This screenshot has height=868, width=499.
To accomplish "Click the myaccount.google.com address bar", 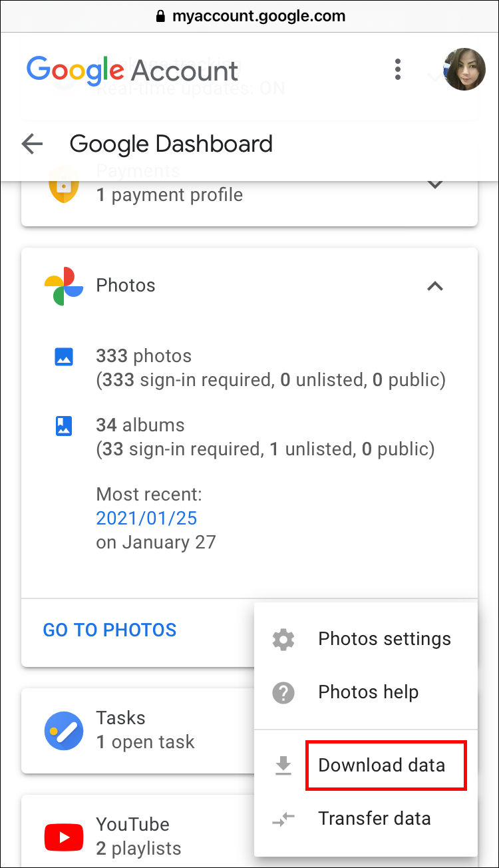I will pos(249,16).
